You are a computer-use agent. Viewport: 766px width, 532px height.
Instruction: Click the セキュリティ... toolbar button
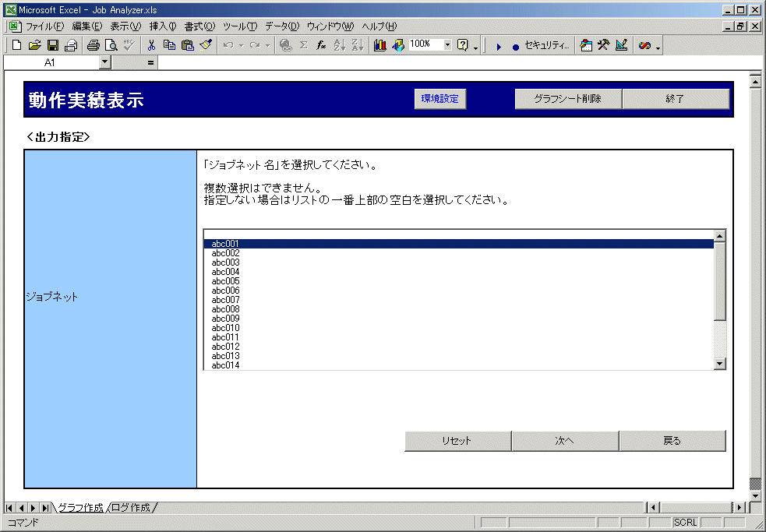point(547,45)
